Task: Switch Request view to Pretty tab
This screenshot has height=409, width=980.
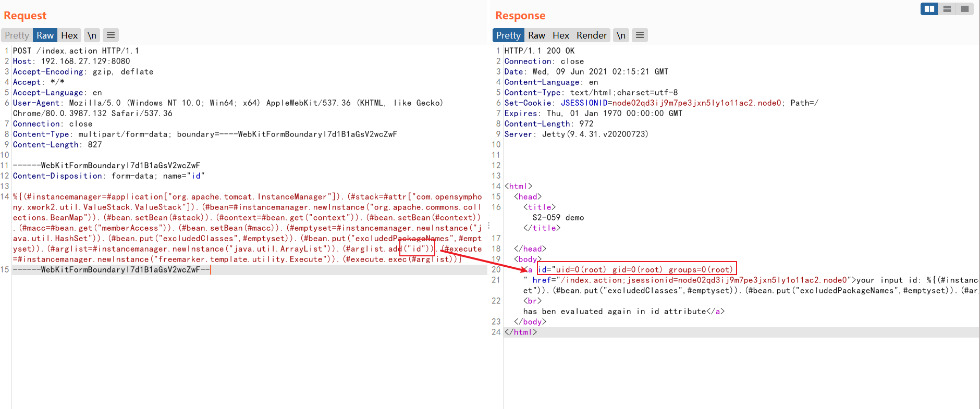Action: [17, 35]
